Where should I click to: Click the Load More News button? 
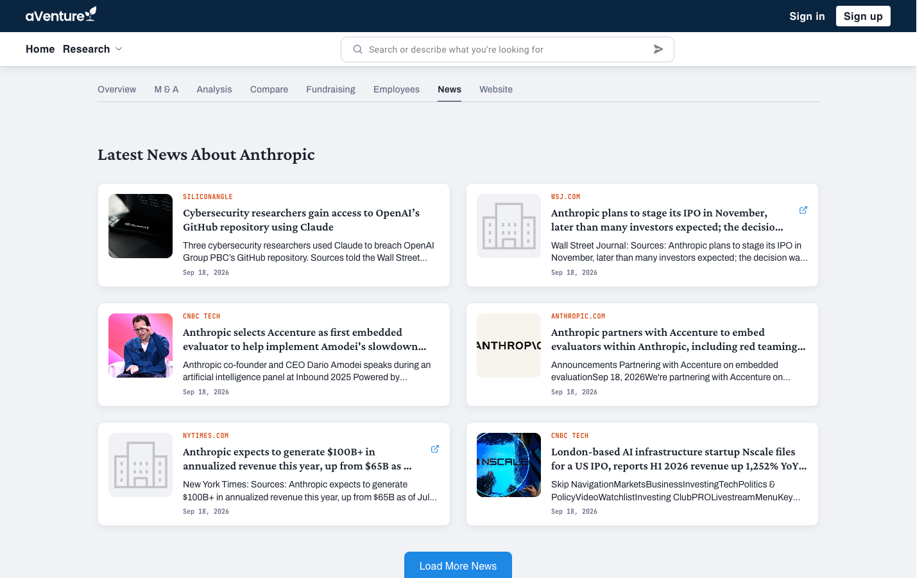[458, 565]
